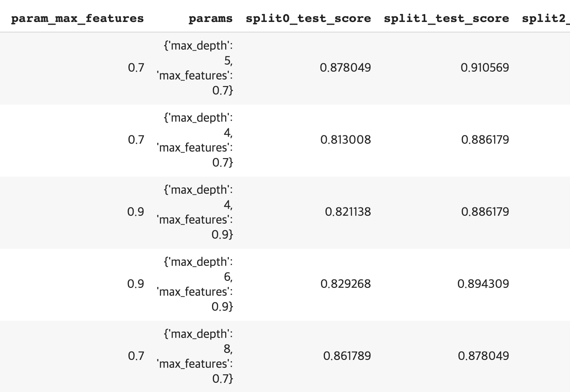Select split0 score 0.829268

[346, 284]
